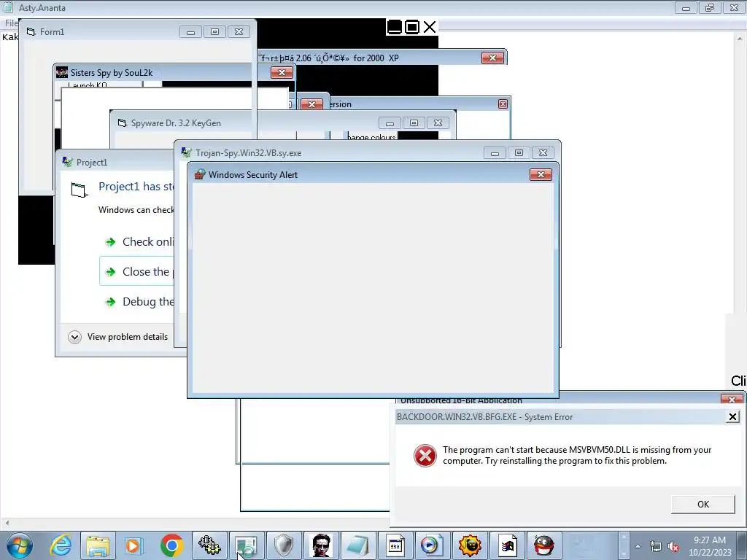Viewport: 747px width, 560px height.
Task: Open the taskbar clock showing 9:27 AM
Action: coord(709,546)
